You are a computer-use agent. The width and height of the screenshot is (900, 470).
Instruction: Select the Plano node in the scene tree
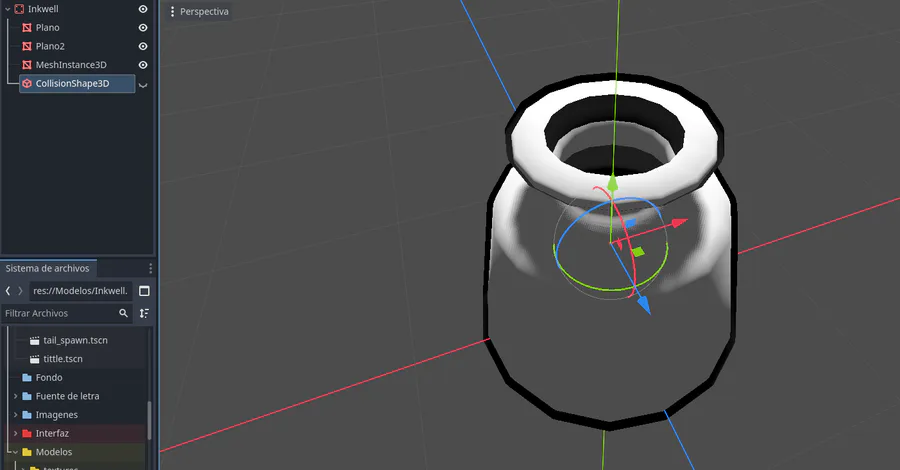[47, 28]
